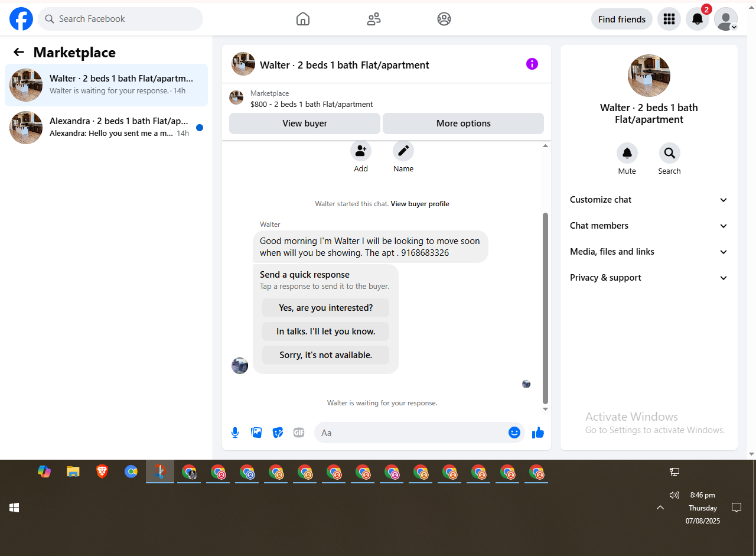Open File Explorer in the taskbar
The image size is (756, 556).
[73, 472]
